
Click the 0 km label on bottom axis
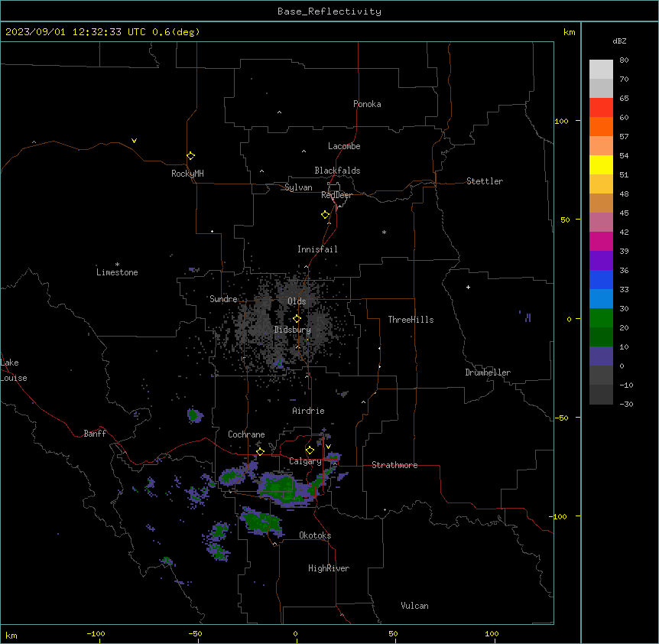pyautogui.click(x=295, y=633)
